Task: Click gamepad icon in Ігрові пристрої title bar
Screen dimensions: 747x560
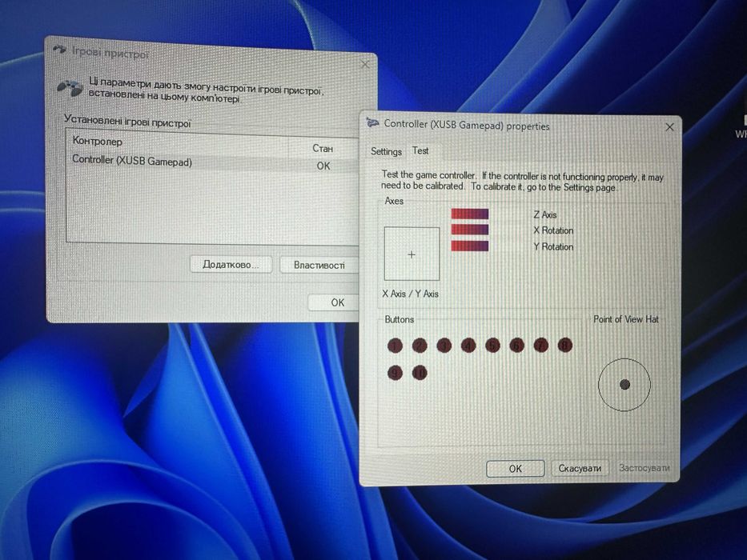Action: coord(59,49)
